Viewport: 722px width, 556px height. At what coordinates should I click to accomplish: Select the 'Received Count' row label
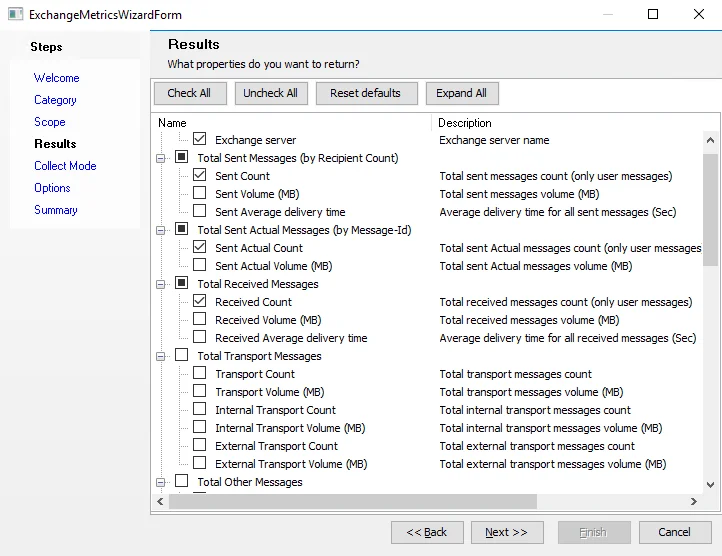pos(253,302)
